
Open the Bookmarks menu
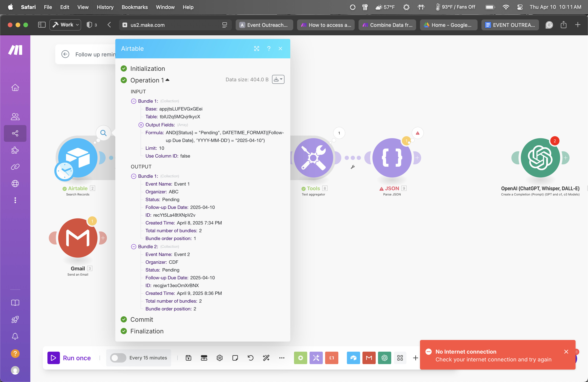point(134,7)
